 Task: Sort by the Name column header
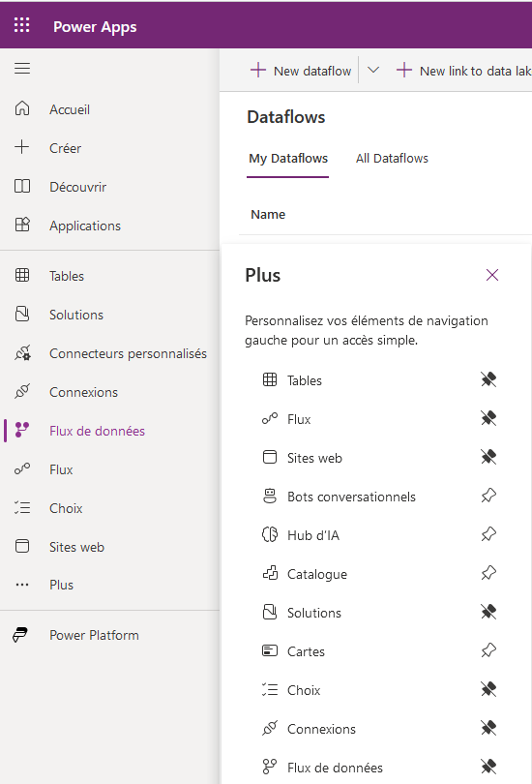pos(268,215)
